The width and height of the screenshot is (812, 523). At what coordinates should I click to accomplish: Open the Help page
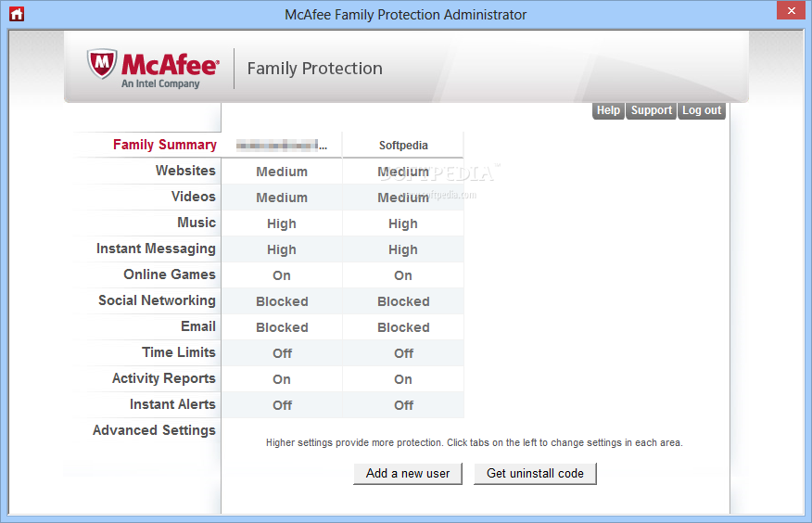point(608,110)
